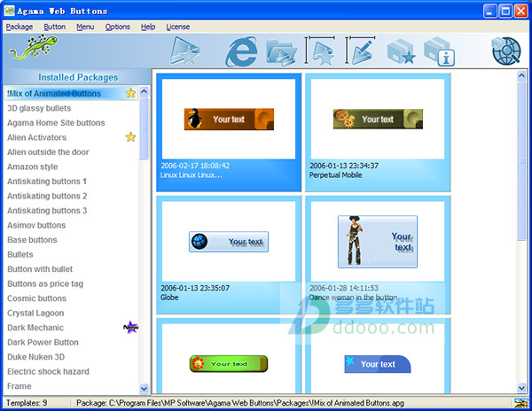Click the Installed Packages header
Viewport: 532px width, 411px height.
(x=78, y=77)
